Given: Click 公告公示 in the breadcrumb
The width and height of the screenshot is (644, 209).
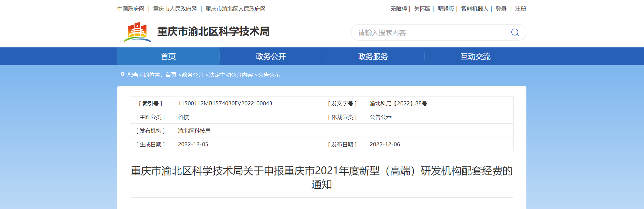Looking at the screenshot, I should 269,75.
